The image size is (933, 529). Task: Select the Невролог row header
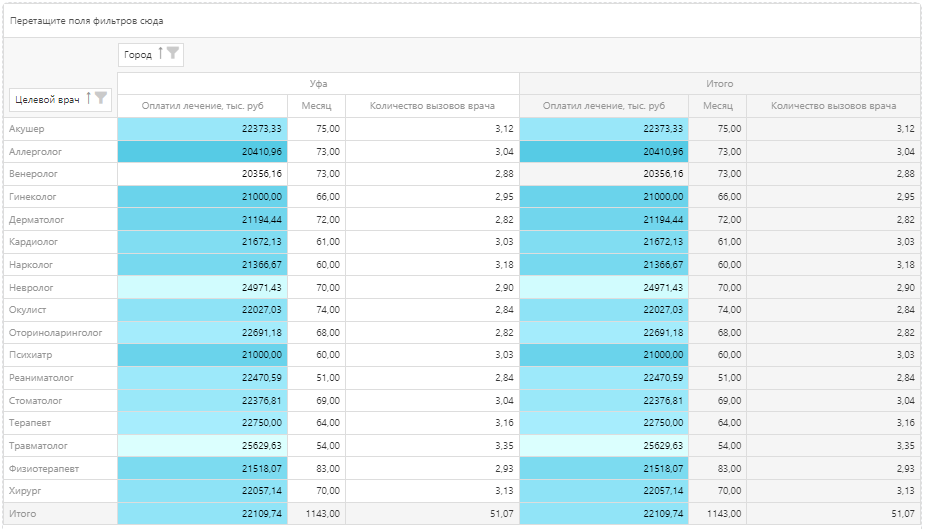coord(30,288)
